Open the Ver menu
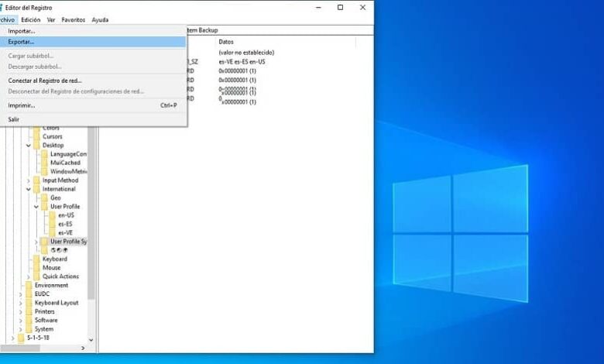This screenshot has width=604, height=364. 51,19
